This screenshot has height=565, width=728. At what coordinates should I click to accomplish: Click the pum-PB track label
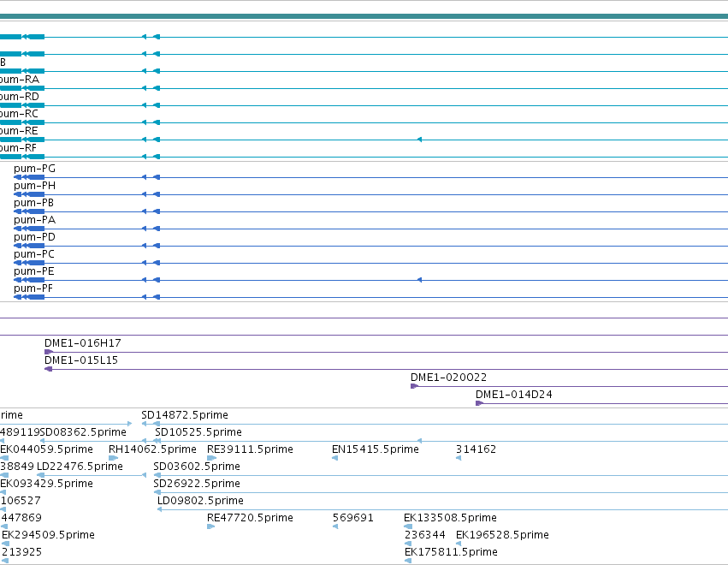(x=33, y=203)
